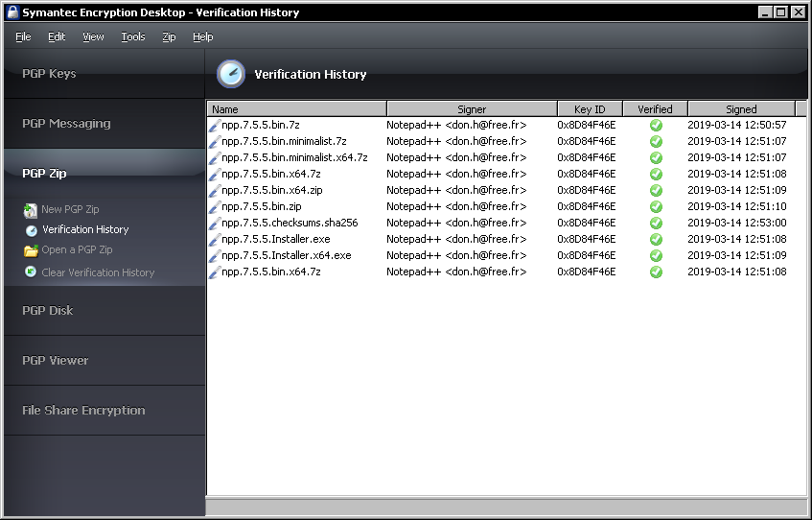The image size is (812, 520).
Task: Open the View menu
Action: point(93,36)
